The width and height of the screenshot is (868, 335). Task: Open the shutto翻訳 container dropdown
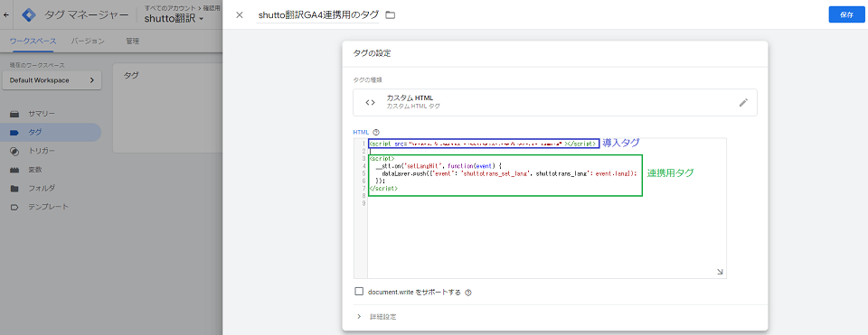coord(174,19)
